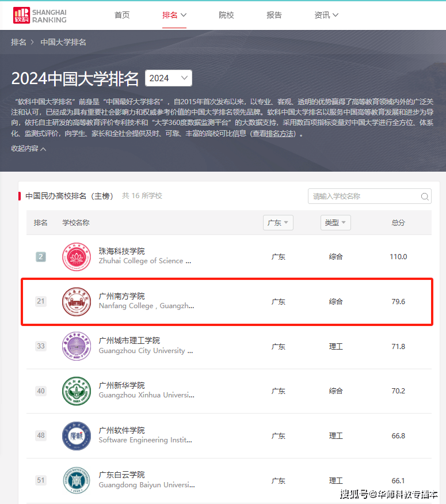Click the 广东白云学院 school emblem
Screen dimensions: 446x504
point(77,480)
